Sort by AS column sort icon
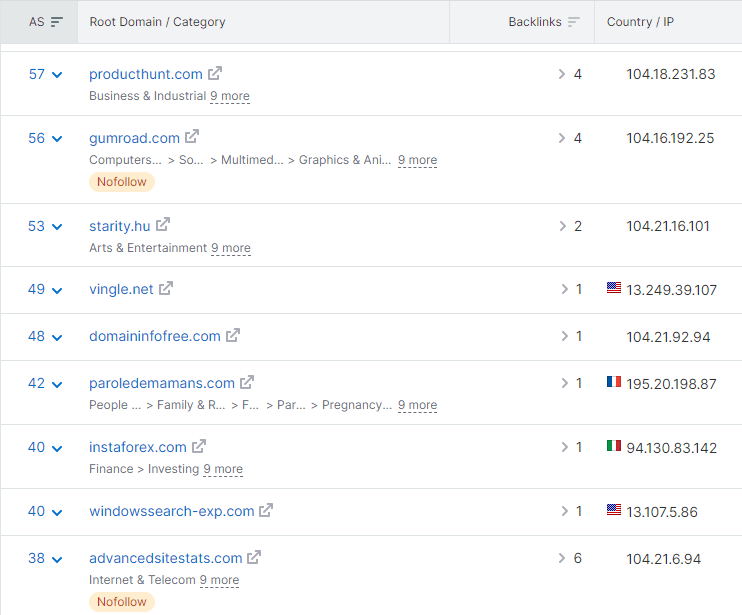Viewport: 742px width, 615px height. (x=57, y=22)
